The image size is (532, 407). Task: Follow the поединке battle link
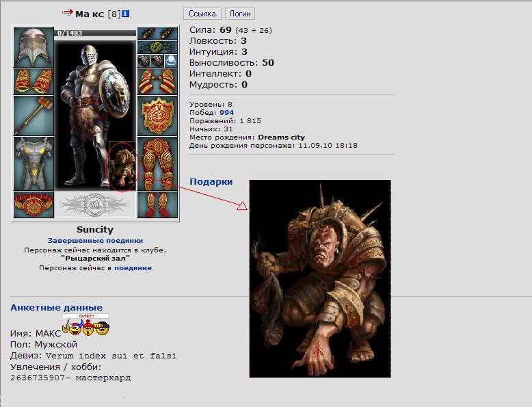tap(133, 268)
